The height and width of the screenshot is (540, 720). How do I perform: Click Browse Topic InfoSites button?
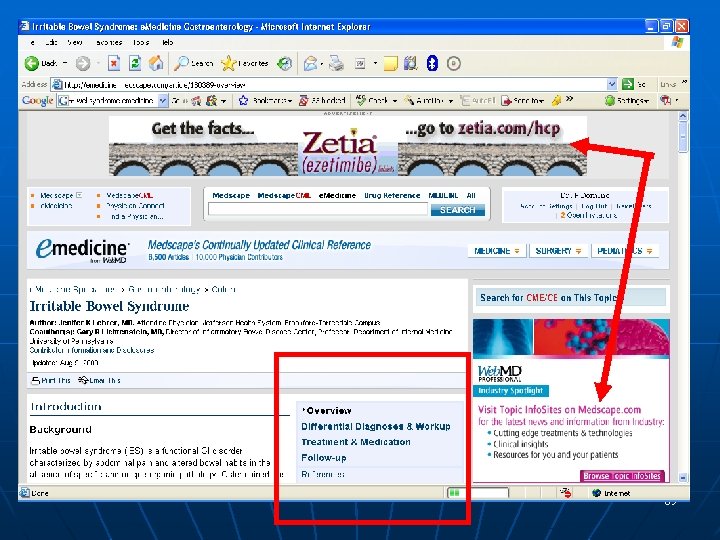coord(622,476)
